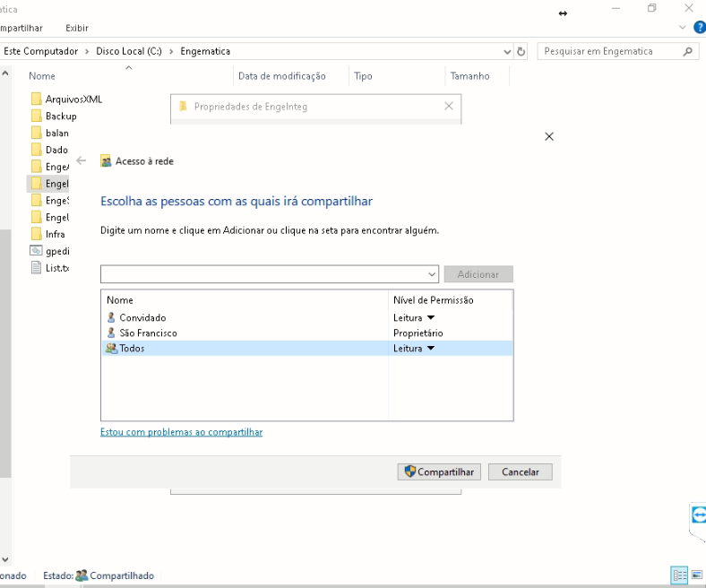
Task: Click the refresh button beside address bar
Action: point(521,52)
